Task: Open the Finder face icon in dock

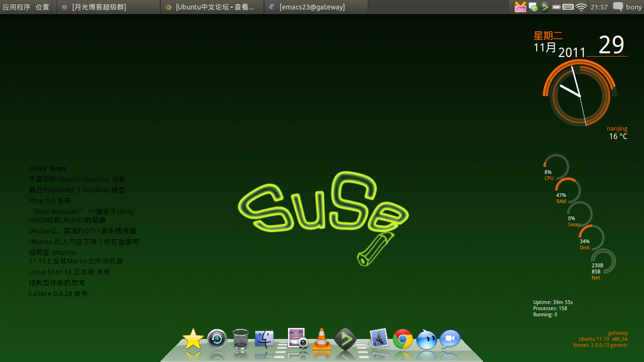Action: point(264,339)
